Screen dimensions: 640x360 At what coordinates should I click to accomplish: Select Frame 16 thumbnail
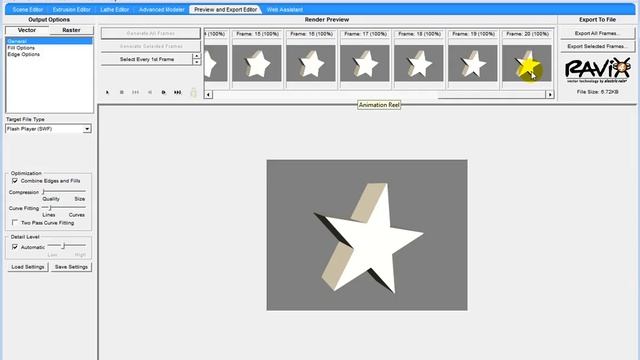311,63
